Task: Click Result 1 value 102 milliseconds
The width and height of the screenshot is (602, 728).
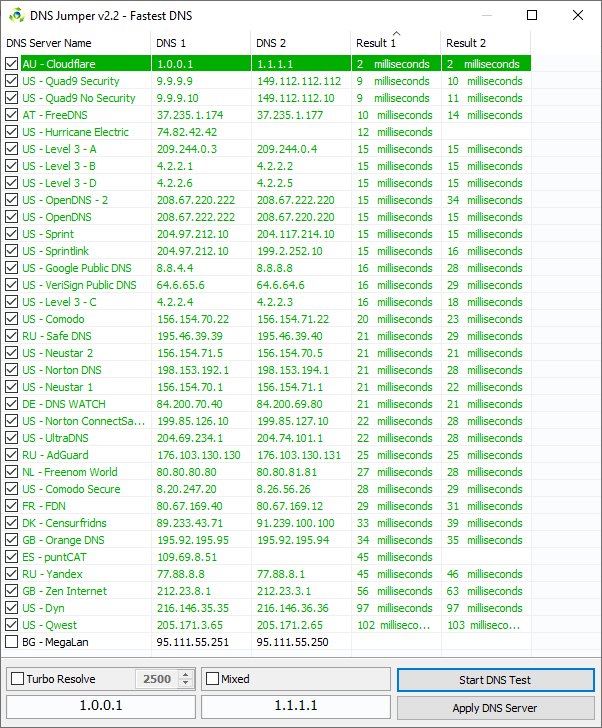Action: tap(394, 625)
